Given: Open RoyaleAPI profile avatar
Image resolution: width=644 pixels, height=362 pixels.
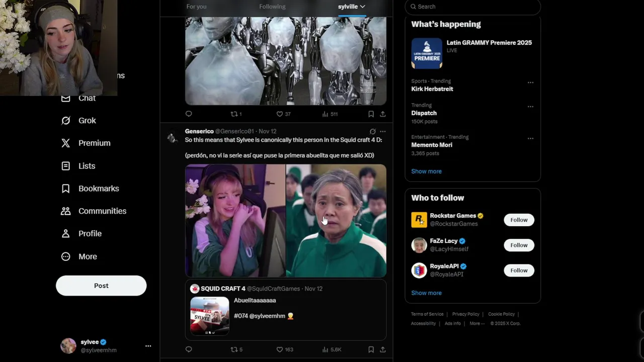Looking at the screenshot, I should pyautogui.click(x=419, y=270).
